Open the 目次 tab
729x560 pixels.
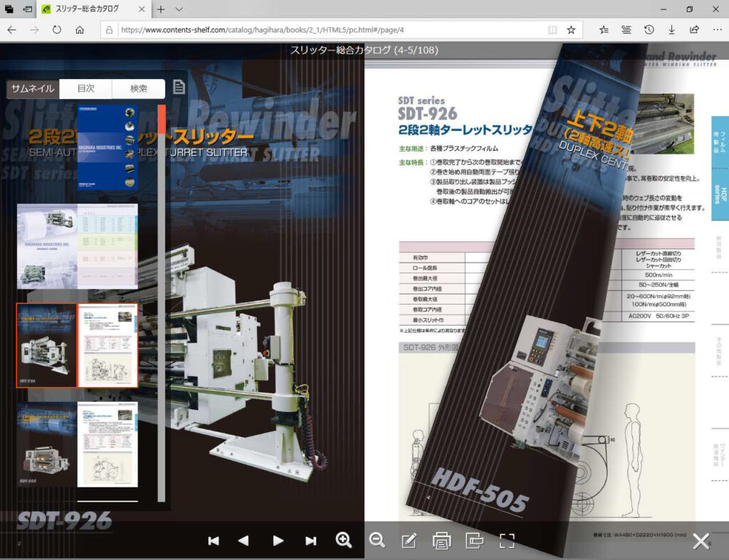click(85, 88)
